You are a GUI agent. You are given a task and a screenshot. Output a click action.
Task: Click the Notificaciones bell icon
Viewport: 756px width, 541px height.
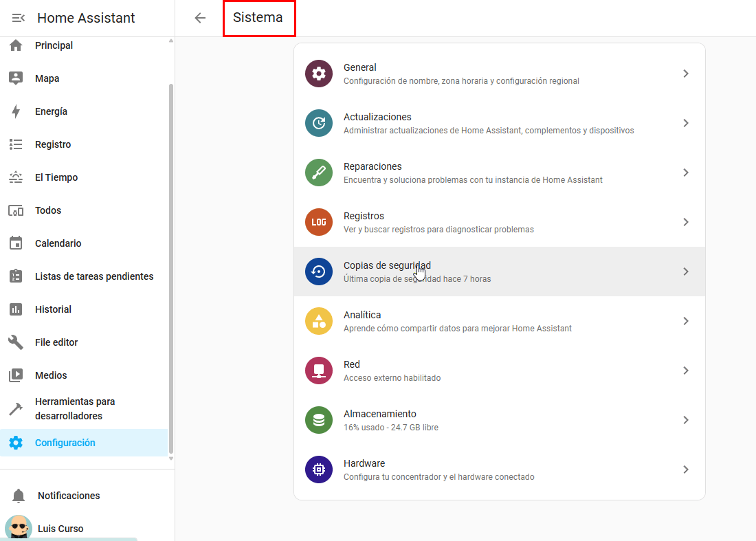click(19, 496)
